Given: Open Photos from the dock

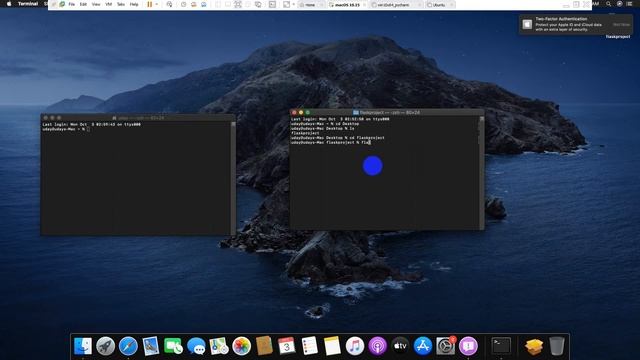Looking at the screenshot, I should (x=242, y=346).
